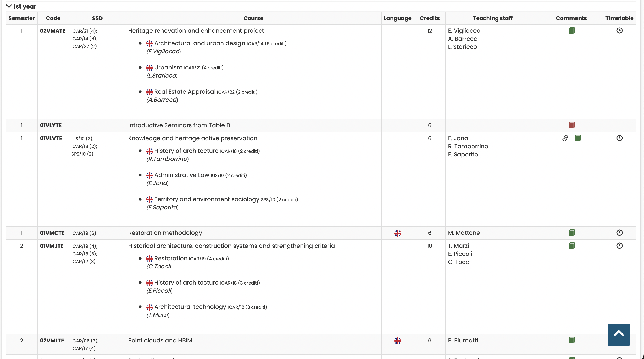
Task: Open Introductive Seminars from Table B
Action: click(x=179, y=125)
